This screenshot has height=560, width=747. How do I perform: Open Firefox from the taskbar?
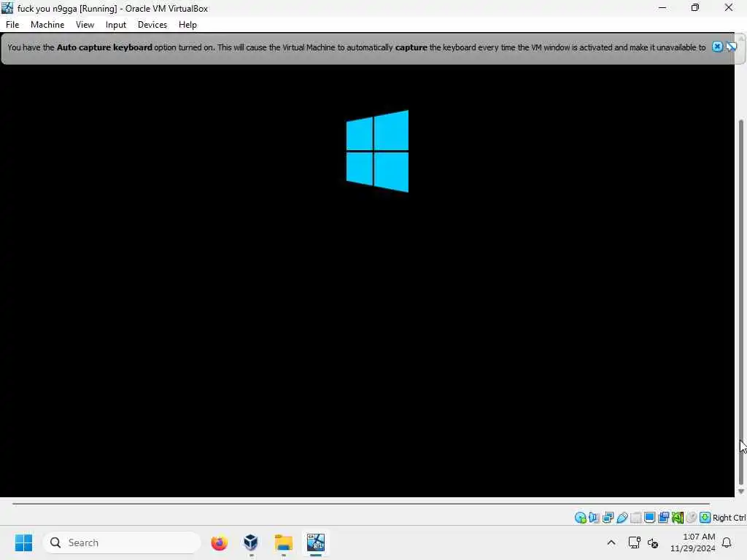coord(219,542)
